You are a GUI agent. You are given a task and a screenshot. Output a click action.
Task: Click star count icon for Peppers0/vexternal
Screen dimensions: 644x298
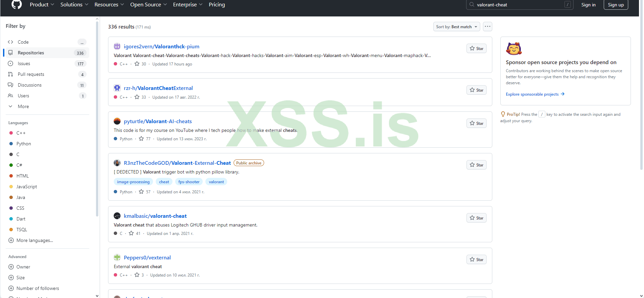point(137,275)
